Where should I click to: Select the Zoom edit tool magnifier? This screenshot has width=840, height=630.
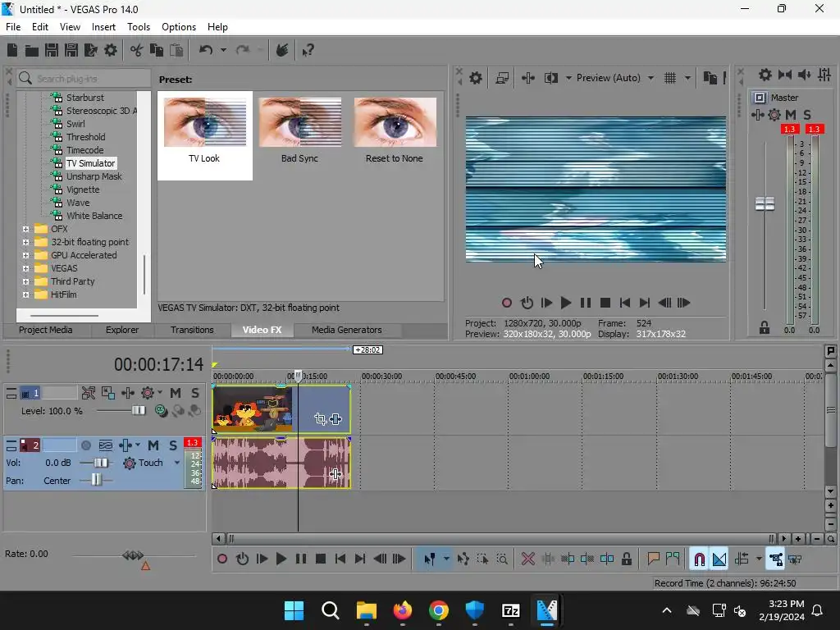click(x=502, y=559)
